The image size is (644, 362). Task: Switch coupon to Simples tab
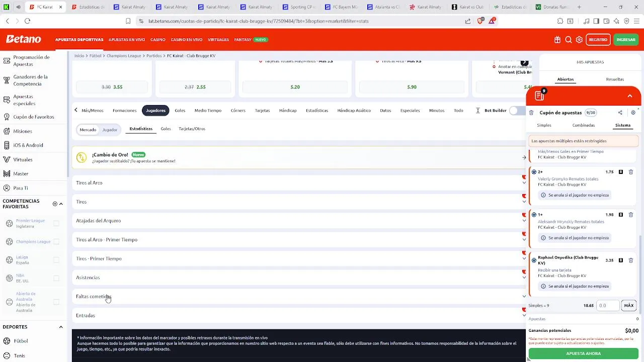[544, 125]
